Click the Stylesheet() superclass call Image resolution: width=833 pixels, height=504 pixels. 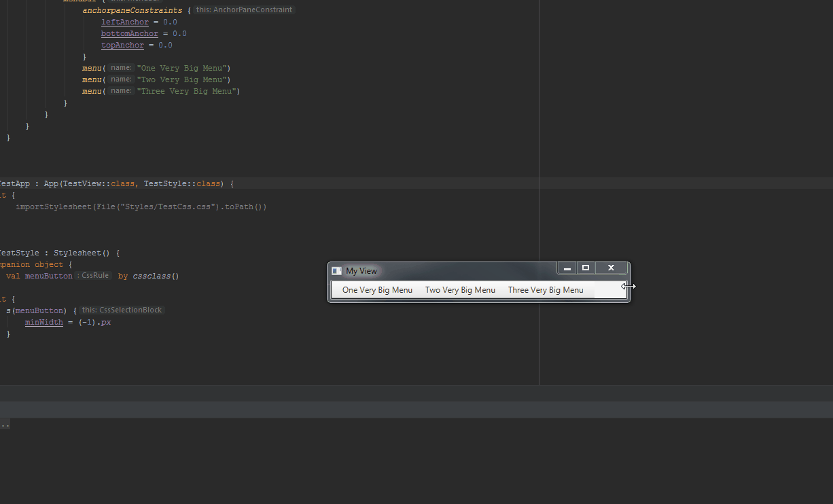click(82, 253)
